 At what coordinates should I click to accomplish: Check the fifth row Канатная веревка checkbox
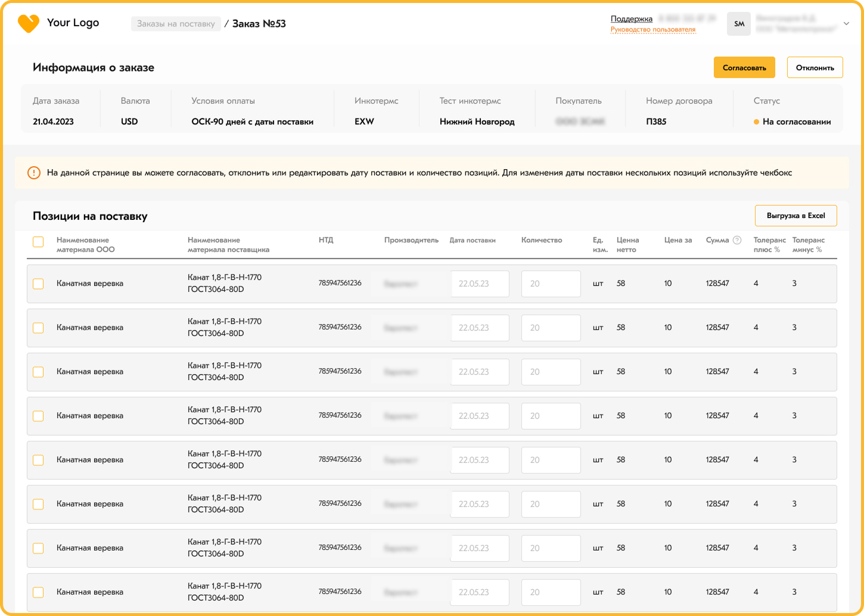(x=38, y=460)
